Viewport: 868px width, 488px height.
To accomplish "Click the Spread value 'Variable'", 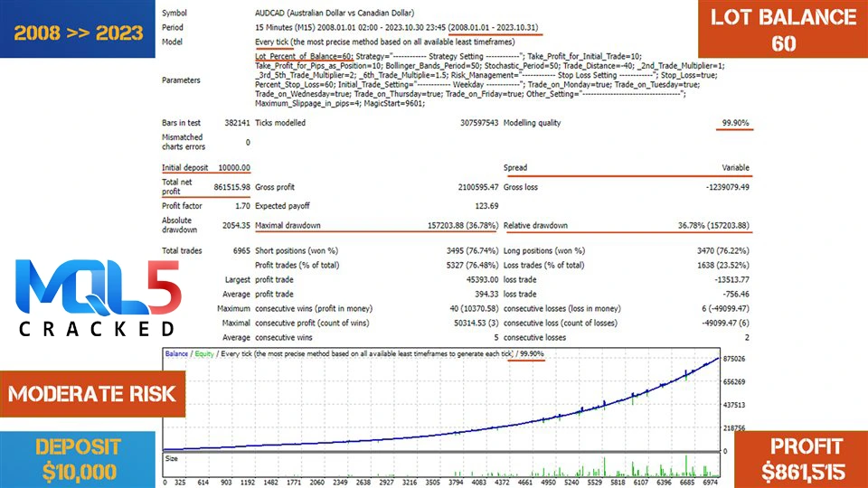I will [x=735, y=167].
